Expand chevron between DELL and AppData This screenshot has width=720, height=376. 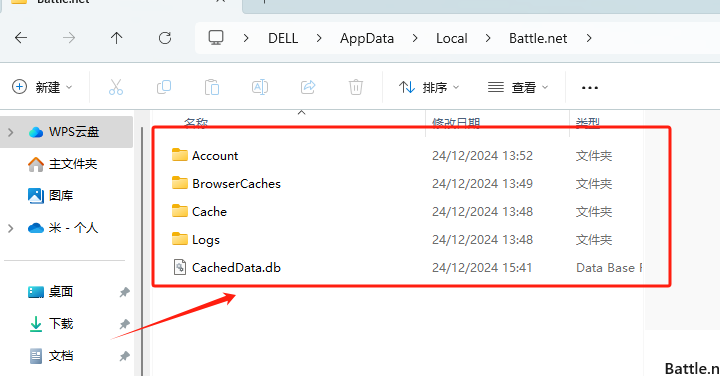point(319,38)
